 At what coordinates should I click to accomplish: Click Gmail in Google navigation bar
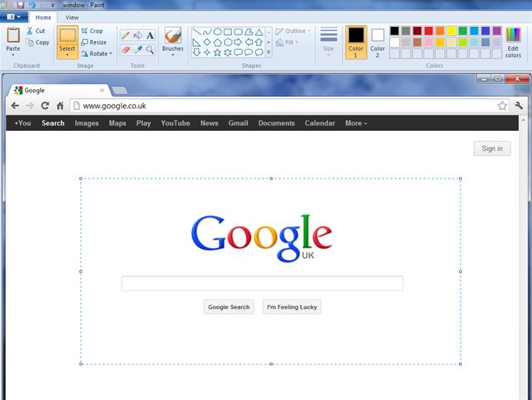(238, 123)
